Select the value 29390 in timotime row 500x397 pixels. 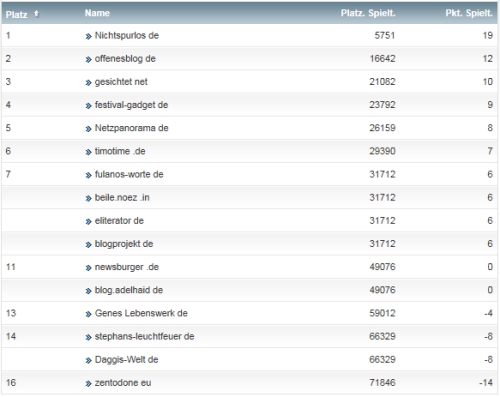pos(382,151)
